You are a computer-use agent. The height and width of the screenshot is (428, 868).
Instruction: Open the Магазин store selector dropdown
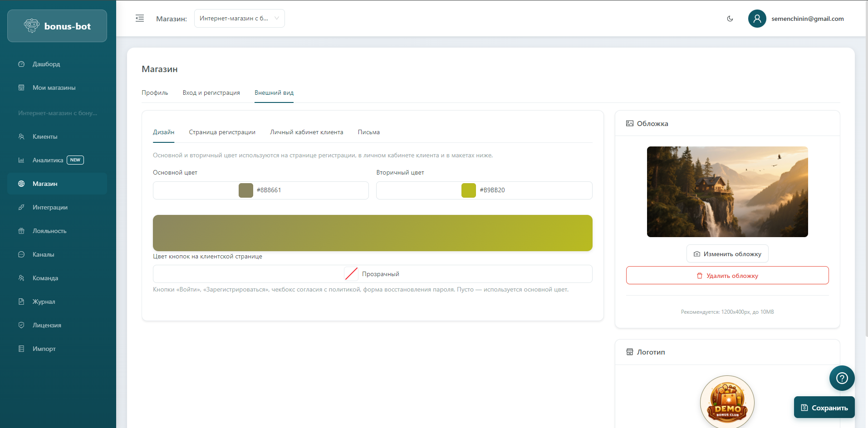239,19
